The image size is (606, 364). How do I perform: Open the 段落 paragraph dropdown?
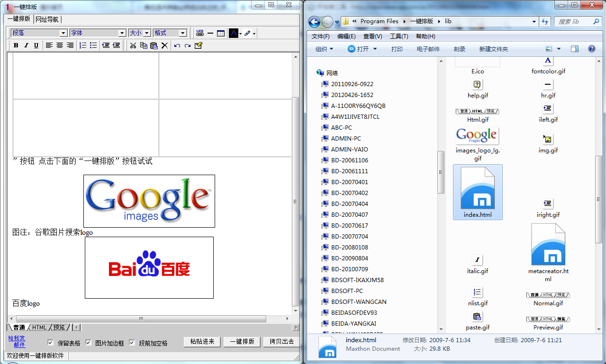click(x=63, y=33)
